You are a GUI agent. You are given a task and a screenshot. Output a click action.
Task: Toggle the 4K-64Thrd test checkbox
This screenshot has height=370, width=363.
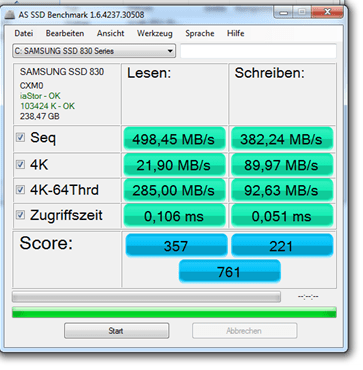pyautogui.click(x=20, y=190)
